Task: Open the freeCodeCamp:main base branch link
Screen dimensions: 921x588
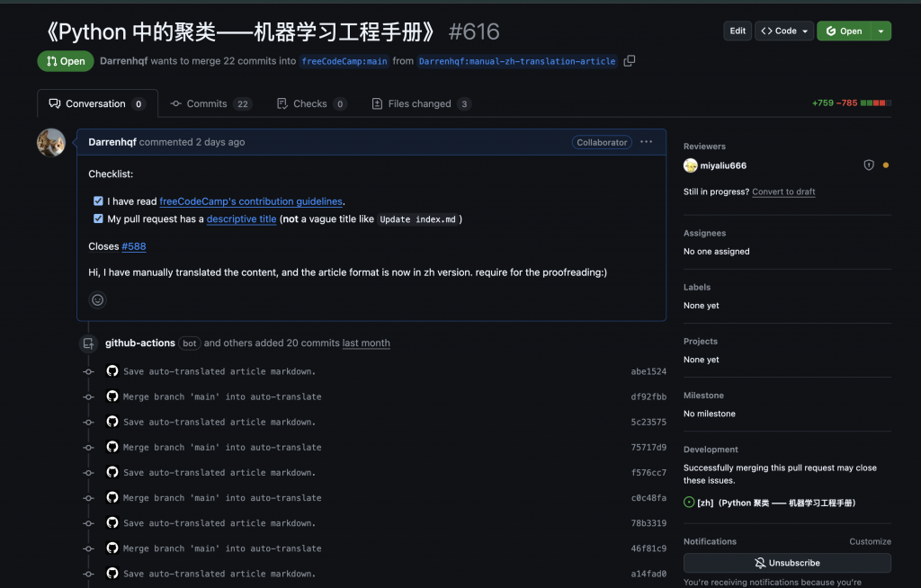Action: [344, 61]
